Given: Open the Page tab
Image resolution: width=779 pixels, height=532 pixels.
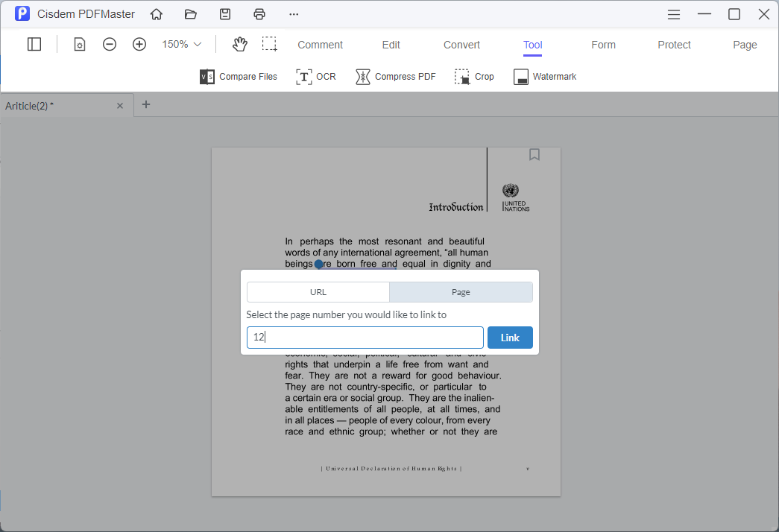Looking at the screenshot, I should point(745,45).
